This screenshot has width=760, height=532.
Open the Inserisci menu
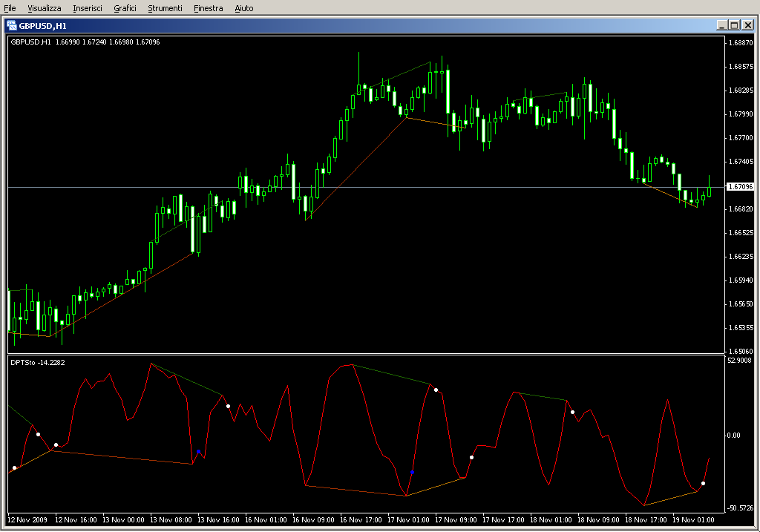tap(88, 8)
